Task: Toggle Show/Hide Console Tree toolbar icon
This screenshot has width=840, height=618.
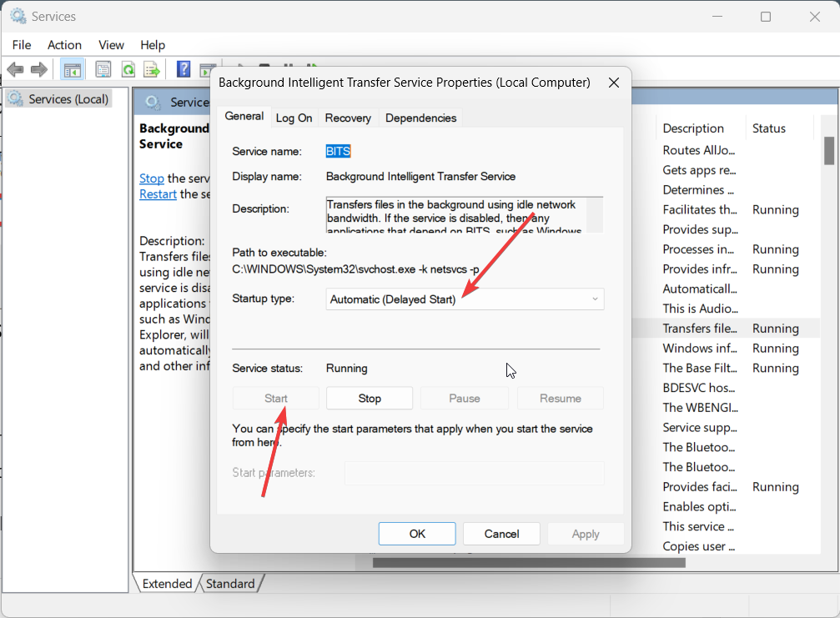Action: coord(72,69)
